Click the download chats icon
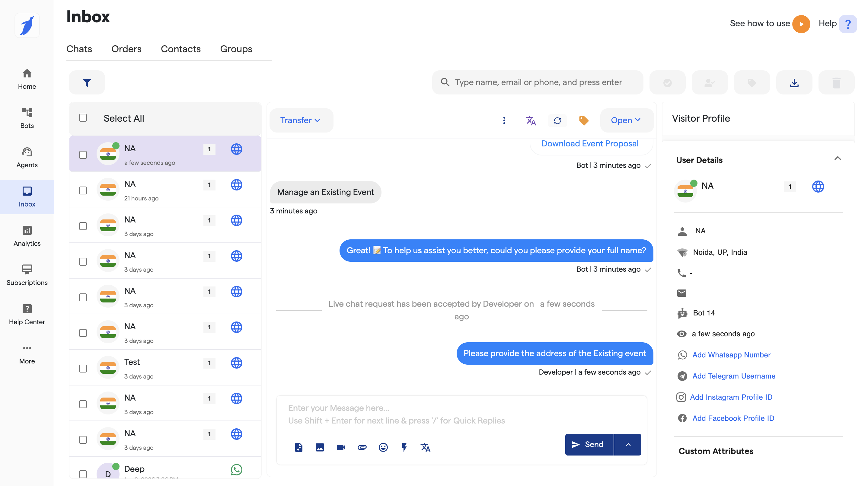Viewport: 868px width, 486px height. [x=794, y=83]
